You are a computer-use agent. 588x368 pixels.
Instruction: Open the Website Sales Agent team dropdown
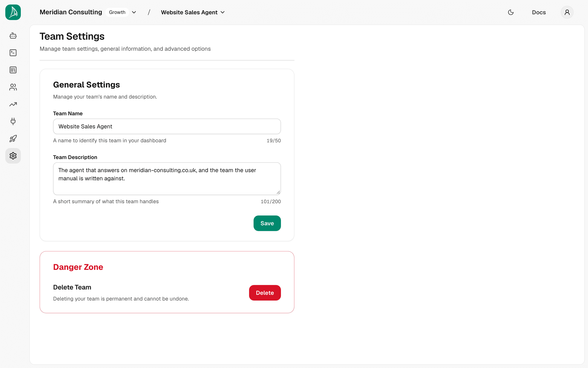[x=193, y=12]
